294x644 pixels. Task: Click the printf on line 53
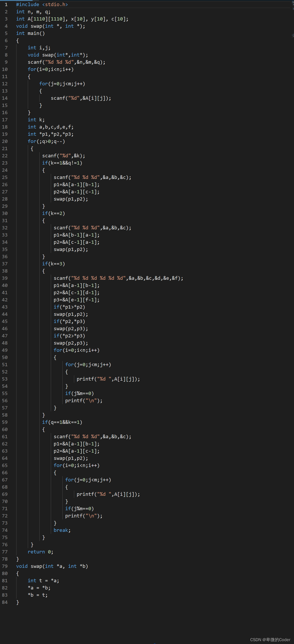(x=108, y=379)
